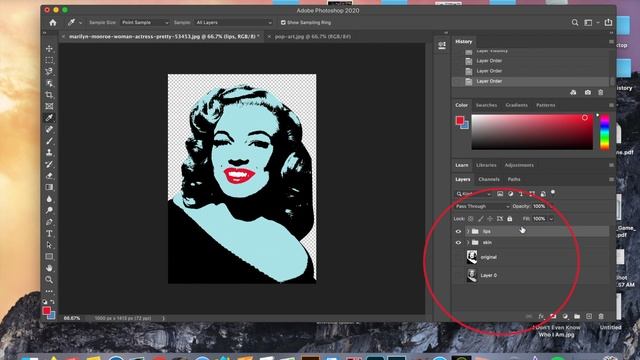Image resolution: width=640 pixels, height=360 pixels.
Task: Open the Sample Size dropdown
Action: [x=145, y=22]
